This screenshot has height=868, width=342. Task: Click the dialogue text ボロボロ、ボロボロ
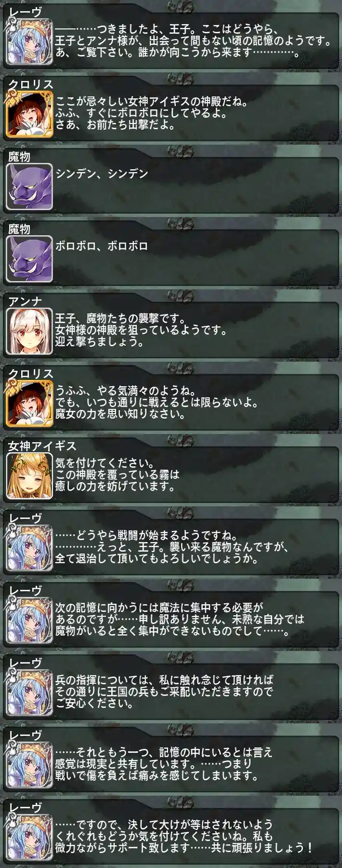(102, 246)
